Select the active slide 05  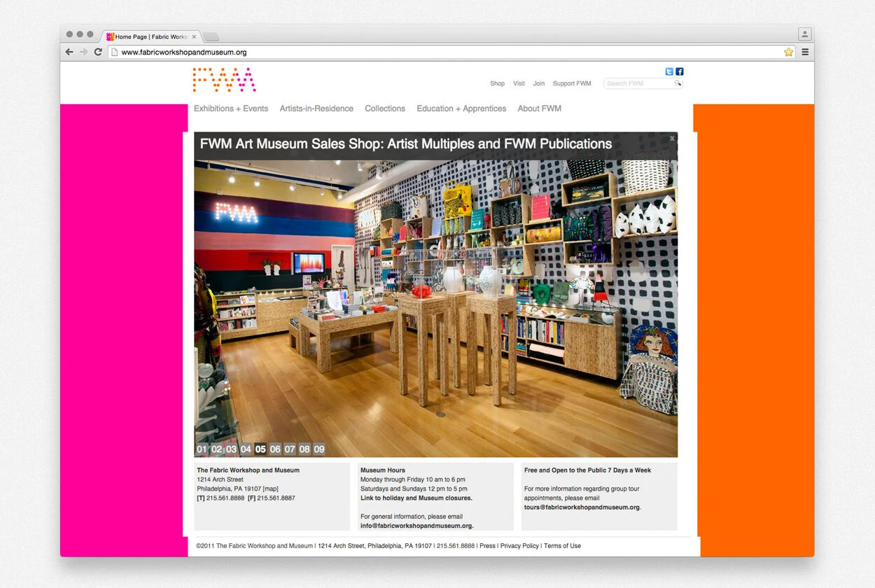click(260, 449)
